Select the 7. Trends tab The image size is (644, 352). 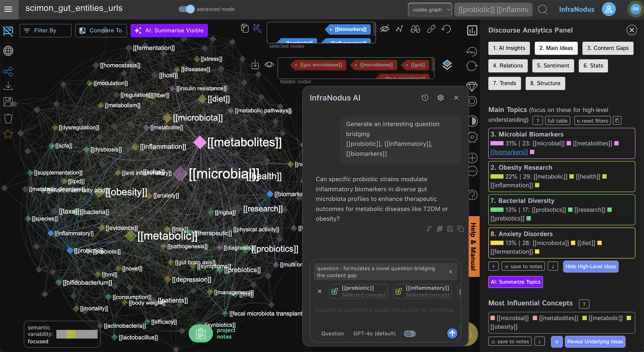tap(505, 83)
